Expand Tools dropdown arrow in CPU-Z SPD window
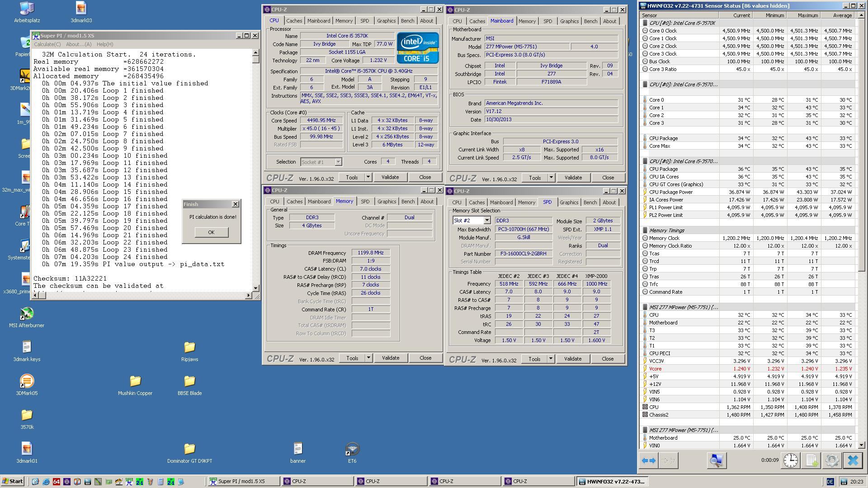This screenshot has height=488, width=868. [x=551, y=359]
